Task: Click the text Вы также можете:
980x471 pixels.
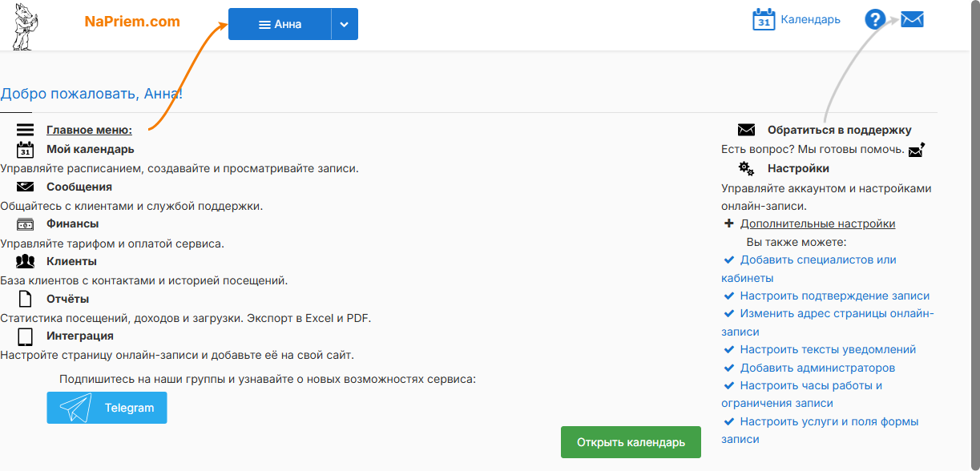Action: (797, 242)
